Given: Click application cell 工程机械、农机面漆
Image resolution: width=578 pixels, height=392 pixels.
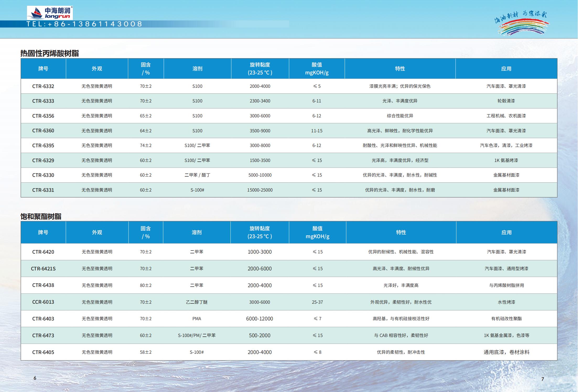Looking at the screenshot, I should point(506,116).
